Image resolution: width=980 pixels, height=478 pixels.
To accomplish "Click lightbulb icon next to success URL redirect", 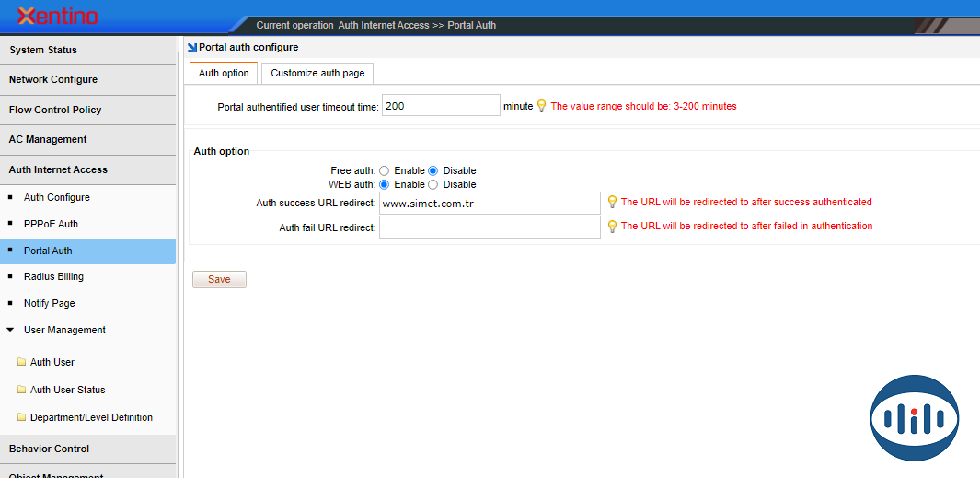I will [x=612, y=202].
